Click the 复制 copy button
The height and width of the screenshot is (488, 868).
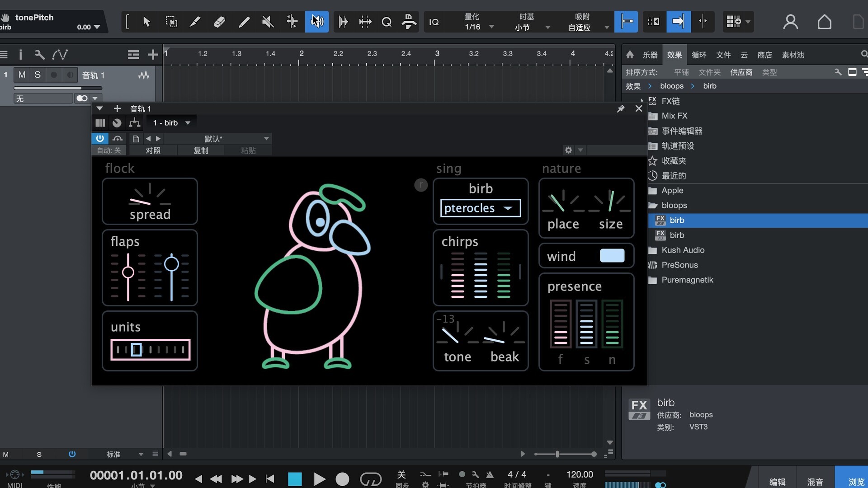pos(201,150)
